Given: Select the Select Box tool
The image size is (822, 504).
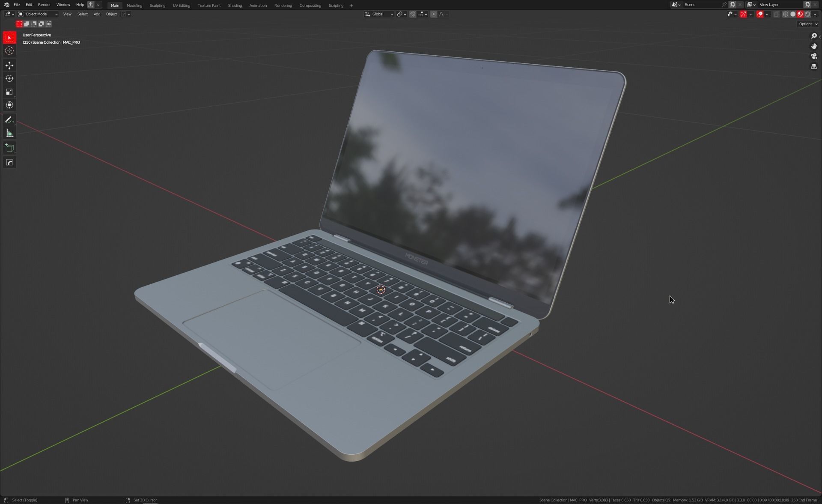Looking at the screenshot, I should tap(9, 38).
